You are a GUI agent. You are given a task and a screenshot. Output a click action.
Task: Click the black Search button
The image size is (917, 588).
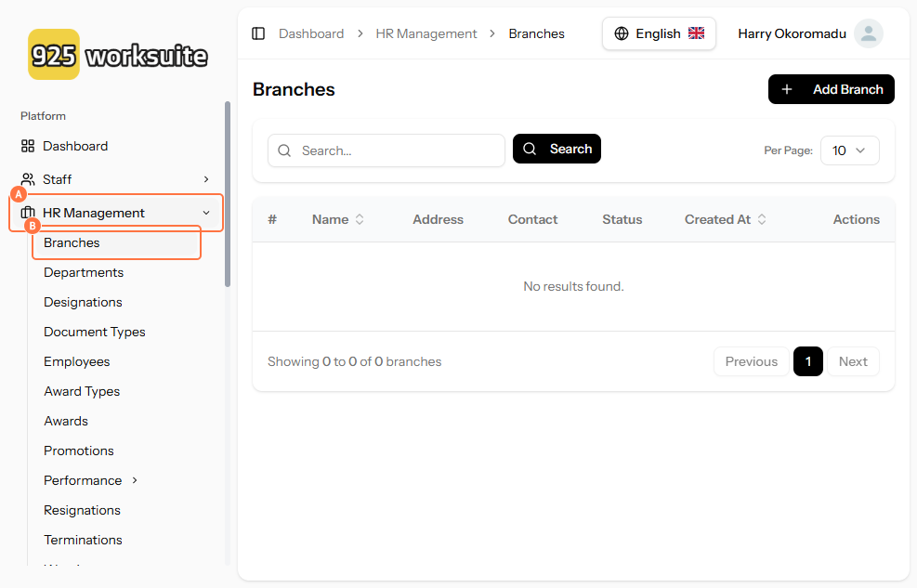[x=557, y=149]
